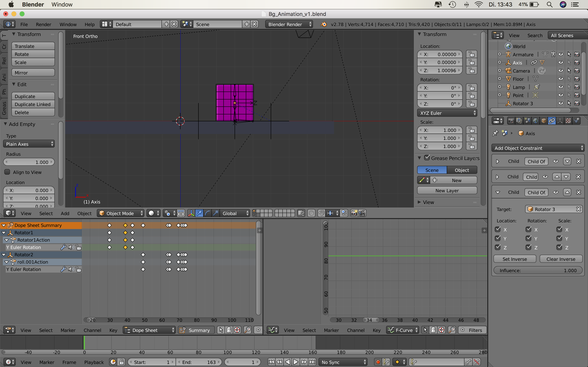Click the OpenGL render image camera icon
The height and width of the screenshot is (367, 588).
[x=354, y=213]
